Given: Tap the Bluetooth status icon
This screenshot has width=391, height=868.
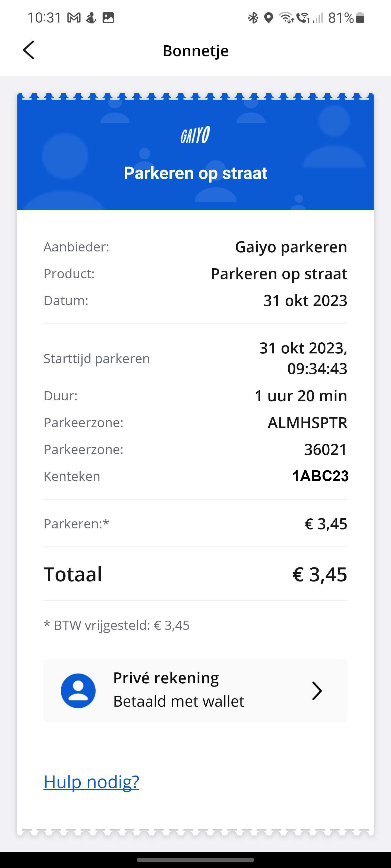Looking at the screenshot, I should (x=253, y=18).
